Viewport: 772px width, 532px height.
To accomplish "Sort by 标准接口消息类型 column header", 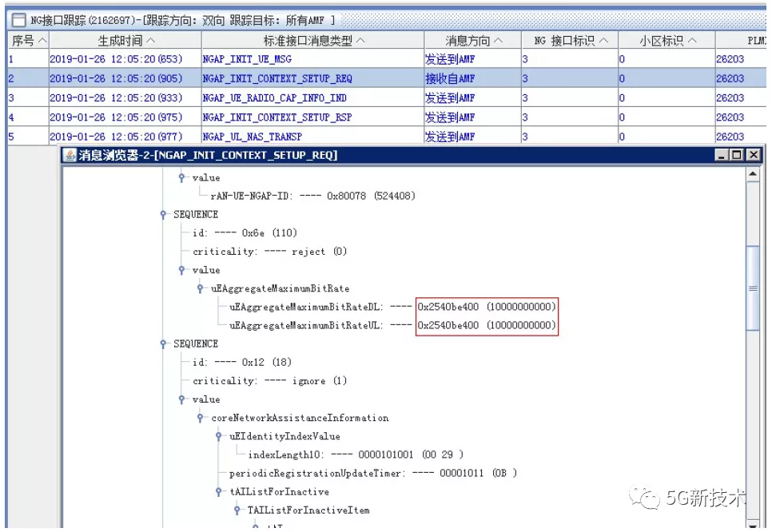I will click(313, 41).
